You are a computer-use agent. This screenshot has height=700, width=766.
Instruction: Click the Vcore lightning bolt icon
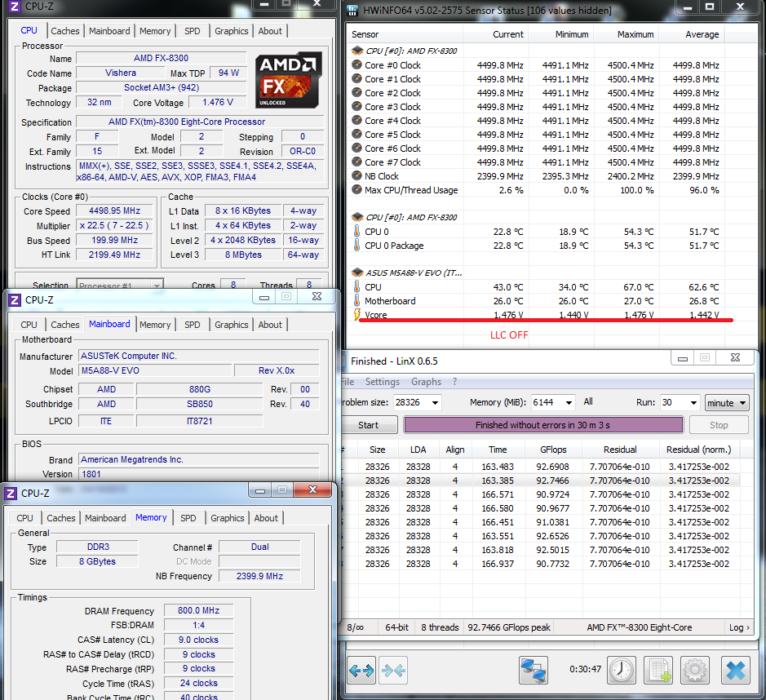(x=357, y=315)
